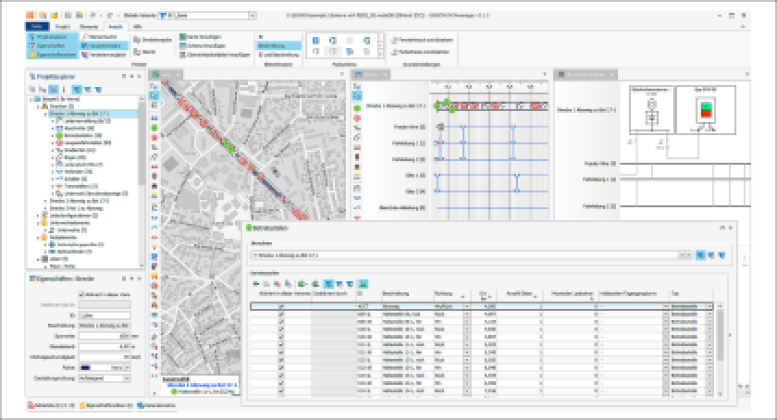This screenshot has width=777, height=420.
Task: Click the redo arrow in the quick access toolbar
Action: tap(110, 15)
